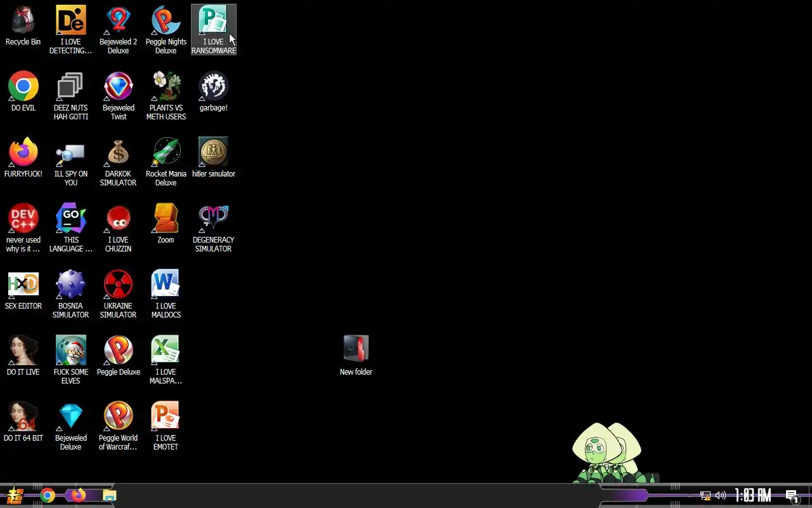The width and height of the screenshot is (812, 508).
Task: Select the DO EVIL Chrome shortcut
Action: pyautogui.click(x=23, y=92)
